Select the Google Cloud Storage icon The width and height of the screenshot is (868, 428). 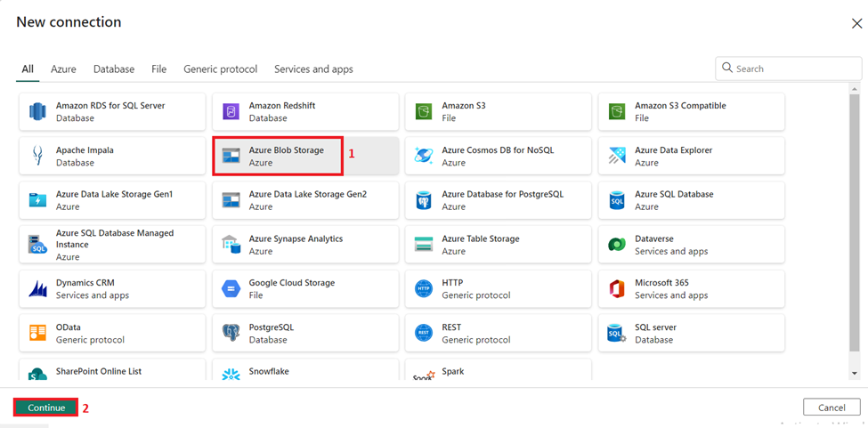(x=231, y=288)
